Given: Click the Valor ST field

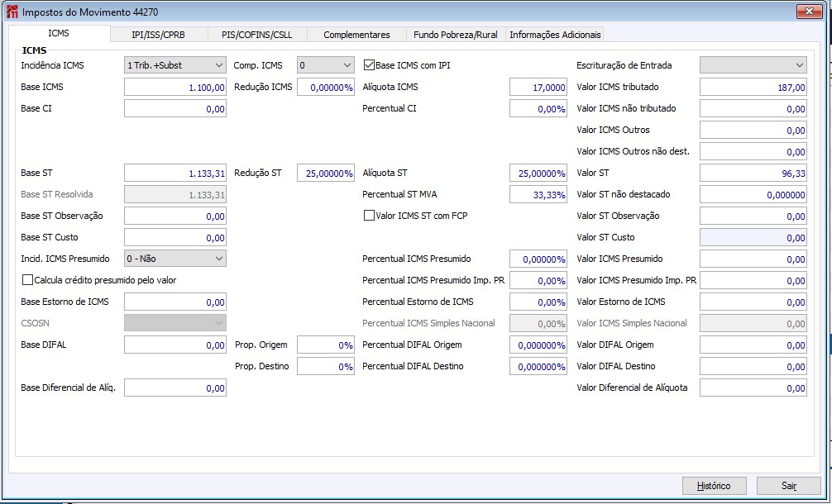Looking at the screenshot, I should (753, 173).
